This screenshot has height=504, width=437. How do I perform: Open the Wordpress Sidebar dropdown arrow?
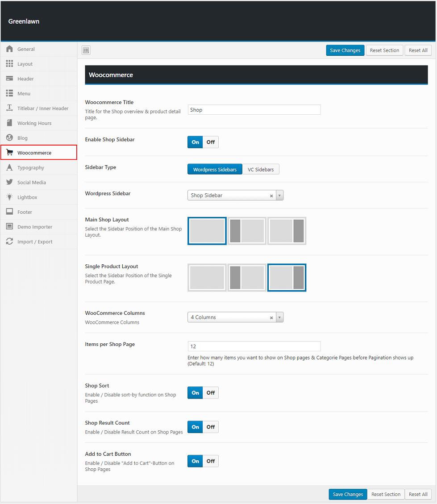point(279,196)
